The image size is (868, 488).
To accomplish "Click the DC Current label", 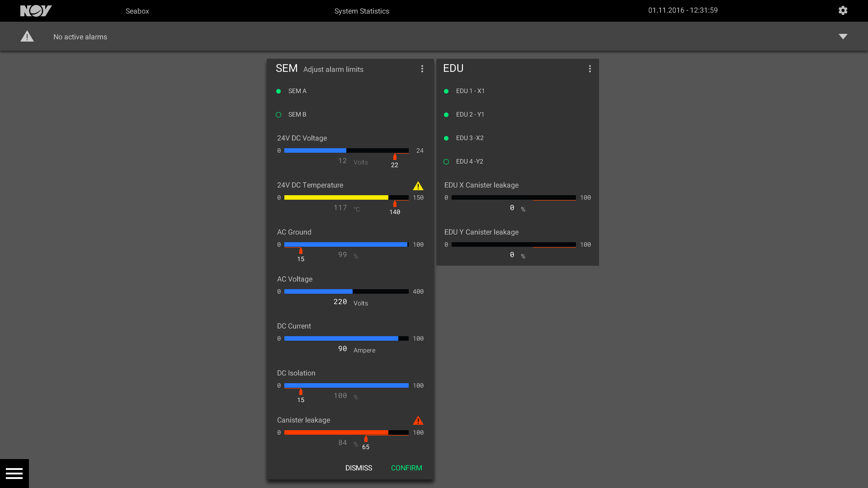I will pos(294,326).
